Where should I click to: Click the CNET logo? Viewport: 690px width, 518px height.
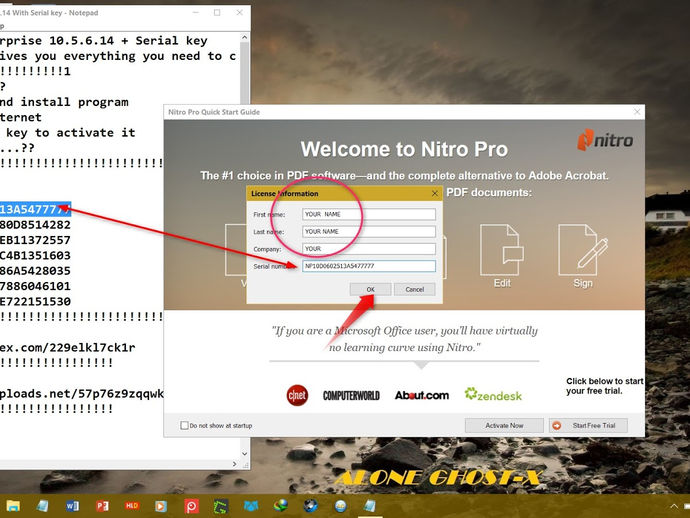(x=297, y=395)
